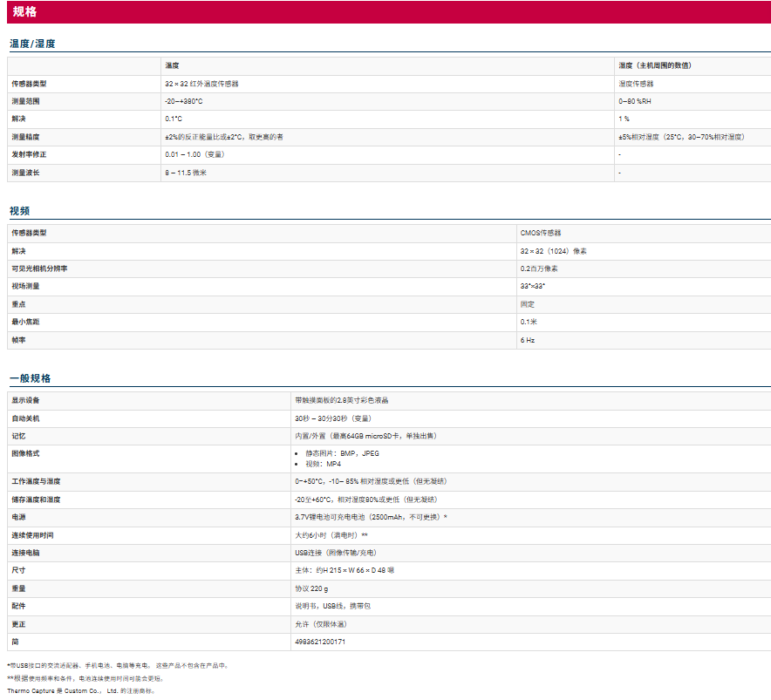
Task: Click the '视场测量' row label
Action: [25, 286]
